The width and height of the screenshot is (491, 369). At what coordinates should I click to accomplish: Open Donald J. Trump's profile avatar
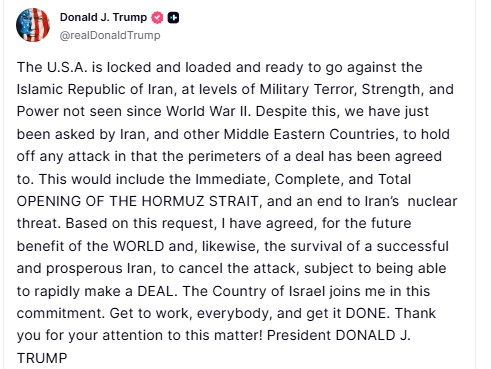[x=33, y=25]
